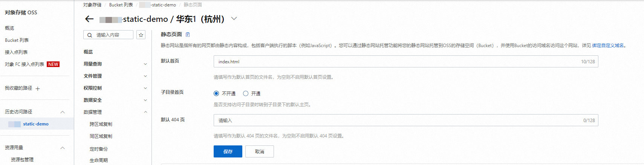Click the 保存 button

coord(228,151)
